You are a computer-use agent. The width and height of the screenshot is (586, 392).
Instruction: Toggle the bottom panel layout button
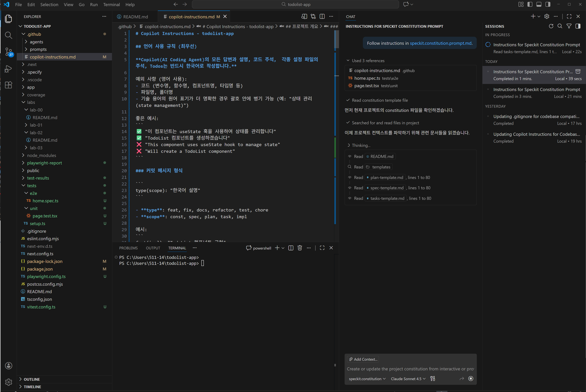pyautogui.click(x=539, y=4)
